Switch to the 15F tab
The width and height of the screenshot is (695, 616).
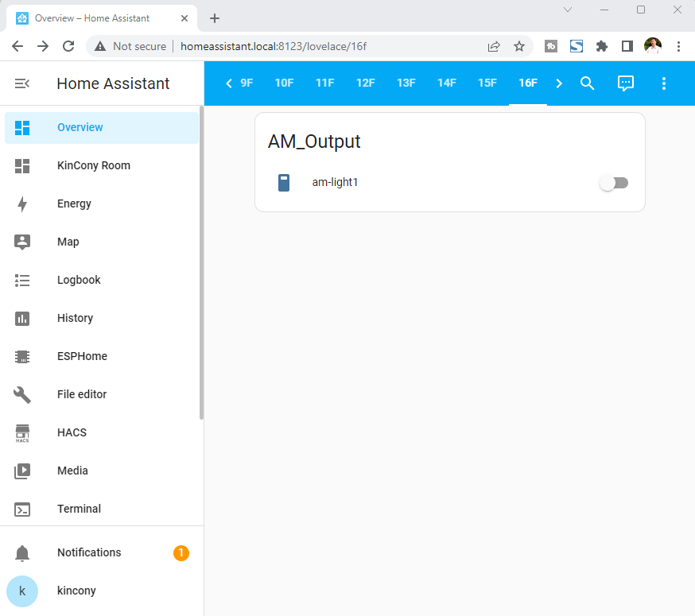pyautogui.click(x=487, y=83)
